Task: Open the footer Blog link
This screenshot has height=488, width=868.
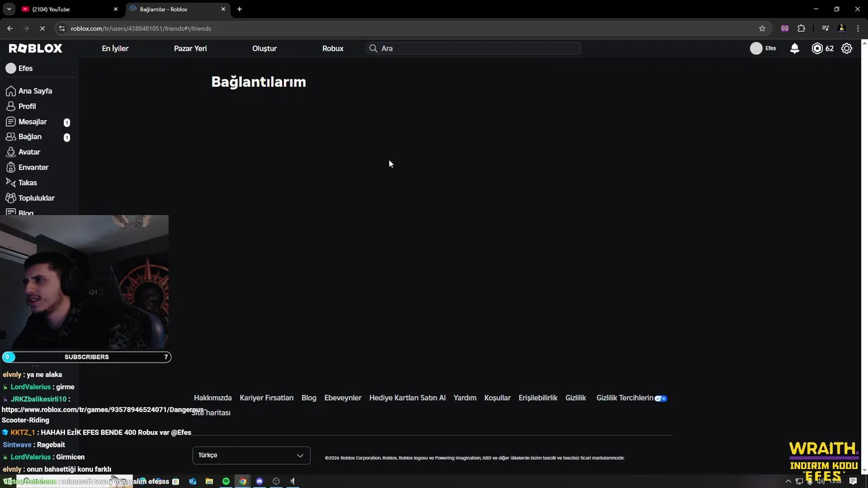Action: [309, 398]
